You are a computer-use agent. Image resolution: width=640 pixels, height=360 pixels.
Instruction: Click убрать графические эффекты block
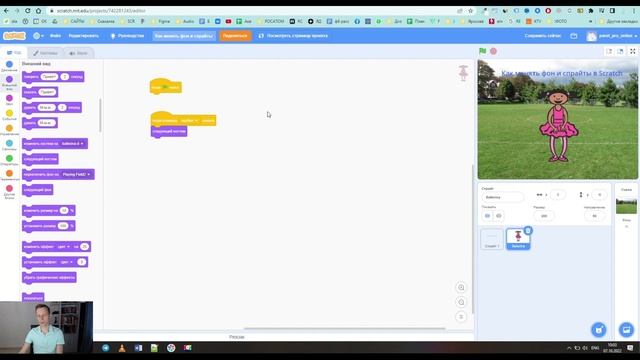tap(49, 278)
